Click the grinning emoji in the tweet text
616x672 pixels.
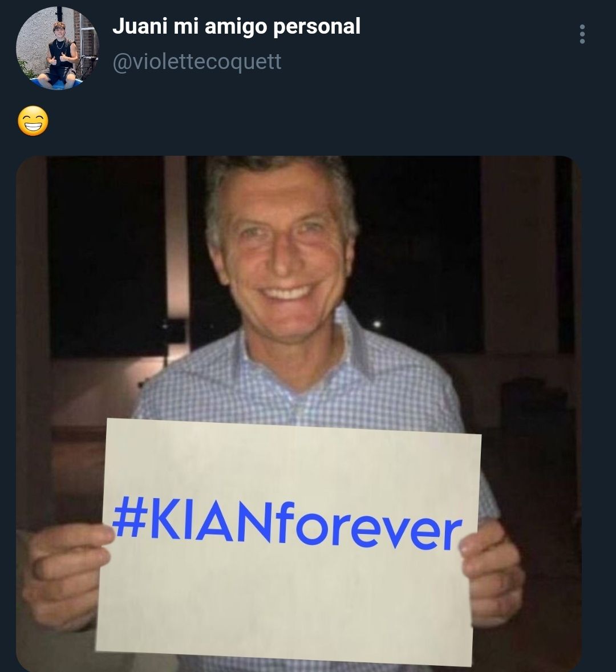point(33,121)
